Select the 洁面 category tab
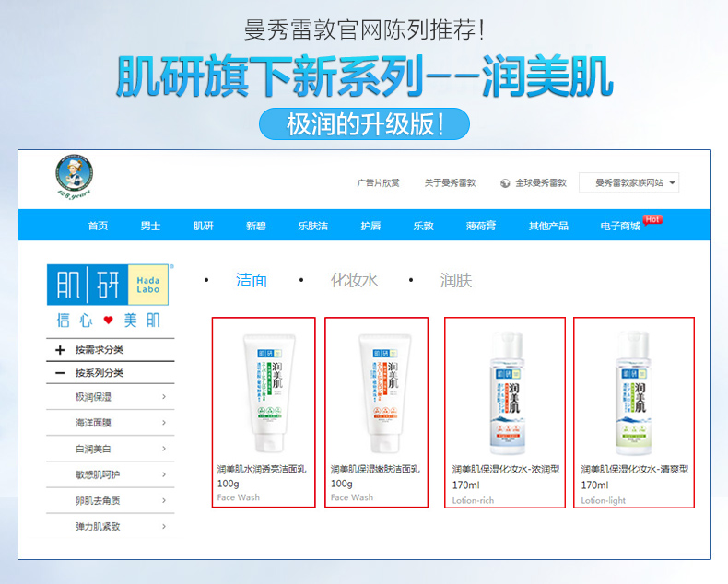Screen dimensions: 728x584 252,280
